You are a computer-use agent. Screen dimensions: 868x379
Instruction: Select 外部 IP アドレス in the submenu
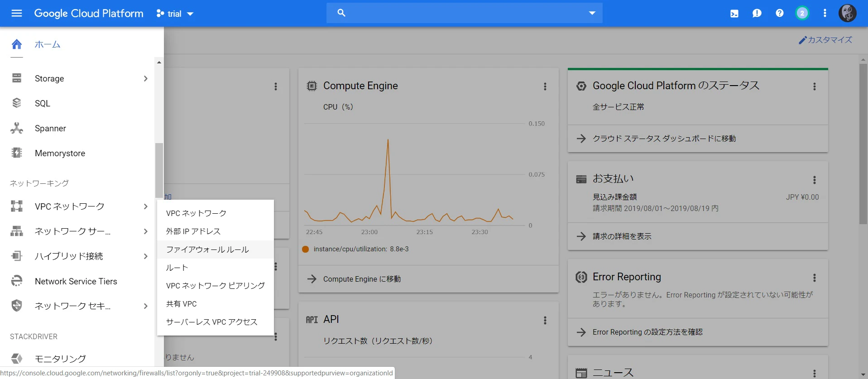coord(216,231)
